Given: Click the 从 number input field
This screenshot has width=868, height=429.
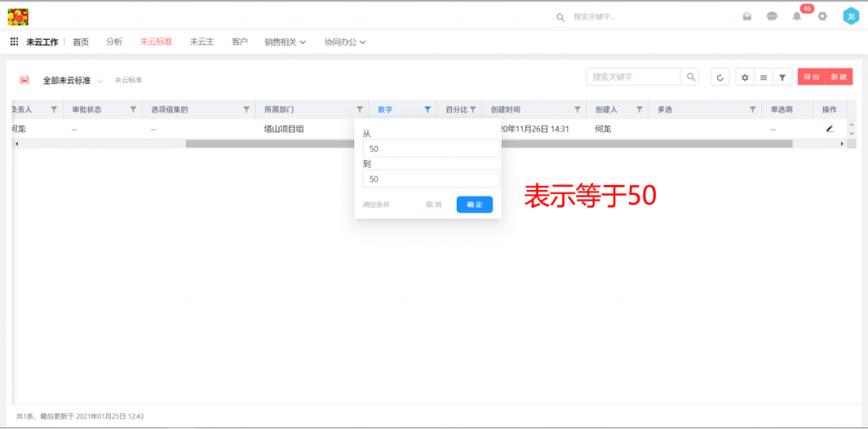Looking at the screenshot, I should (x=431, y=148).
